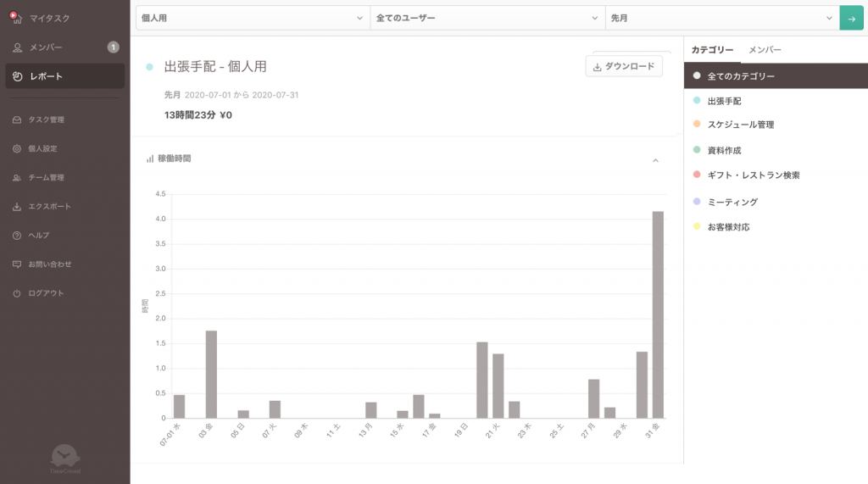Switch to the メンバー tab

pos(765,50)
